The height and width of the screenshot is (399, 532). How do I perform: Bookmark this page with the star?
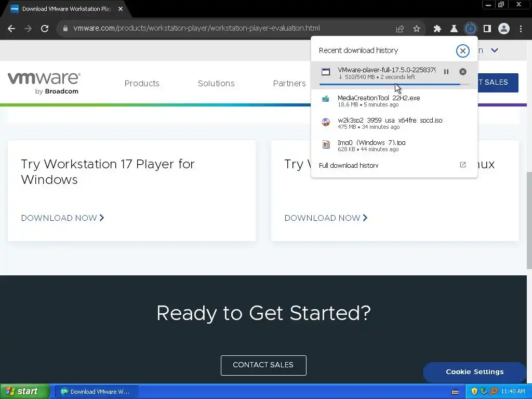pos(417,29)
